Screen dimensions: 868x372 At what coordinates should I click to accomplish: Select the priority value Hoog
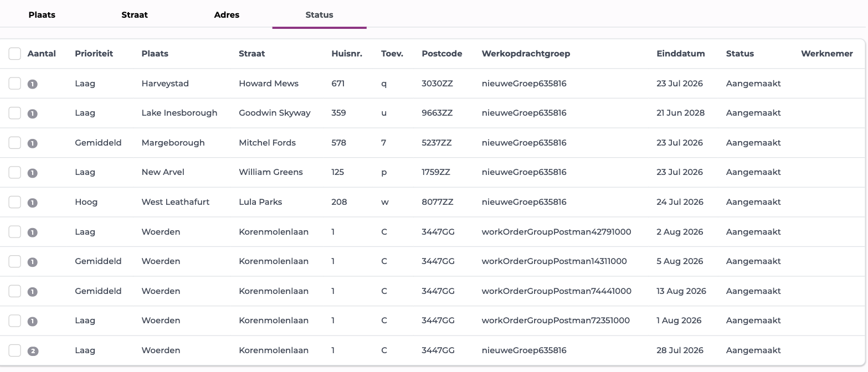coord(86,202)
